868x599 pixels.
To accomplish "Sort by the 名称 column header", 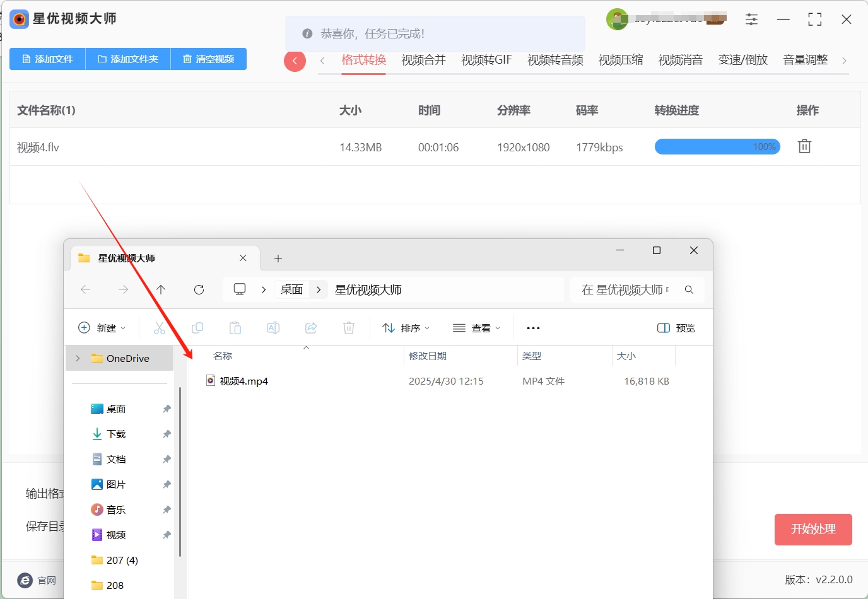I will tap(223, 356).
